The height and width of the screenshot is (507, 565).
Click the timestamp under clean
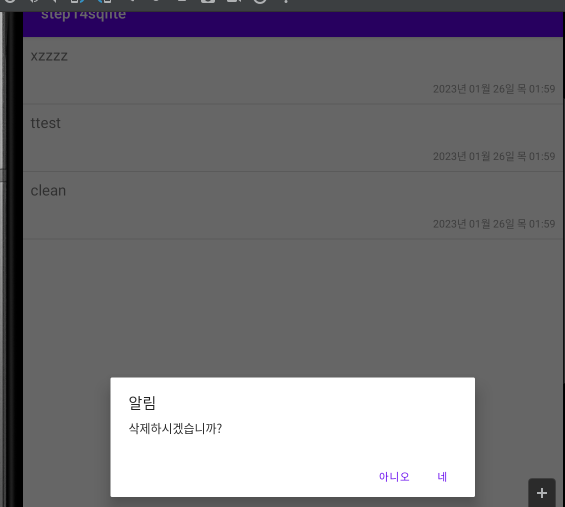pos(494,224)
